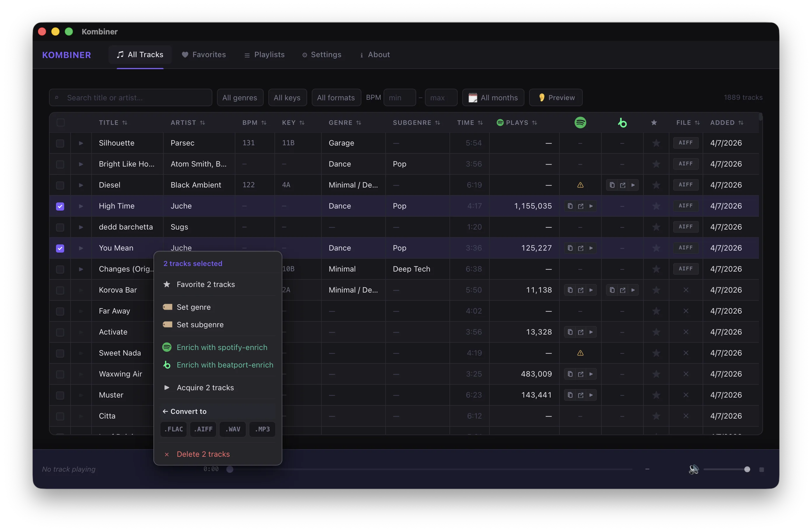Play the Diesel track preview
Screen dimensions: 812x532
coord(81,185)
